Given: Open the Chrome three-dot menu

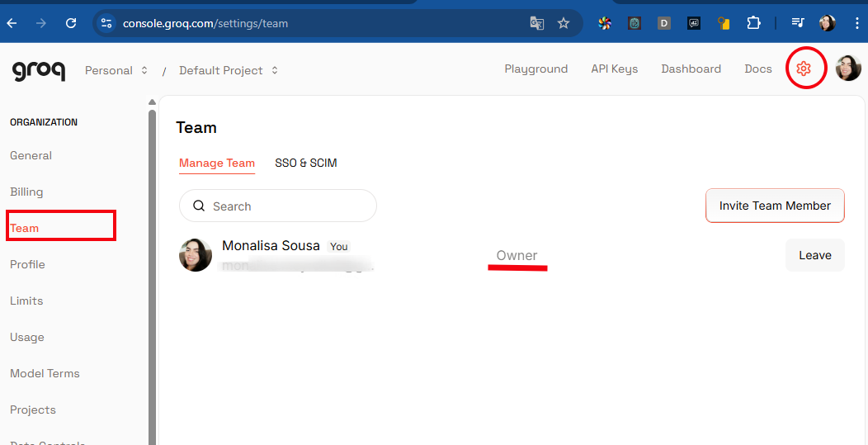Looking at the screenshot, I should click(x=856, y=23).
